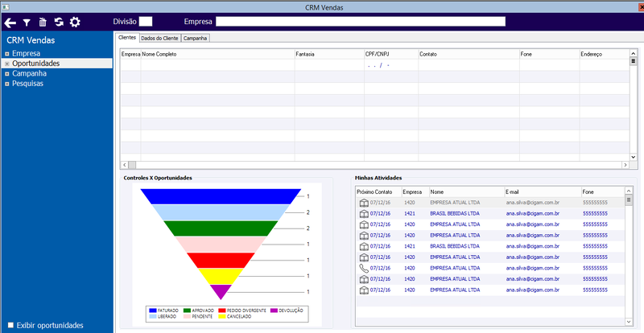Select Oportunidades in the sidebar tree
Screen dimensions: 644x333
[35, 64]
